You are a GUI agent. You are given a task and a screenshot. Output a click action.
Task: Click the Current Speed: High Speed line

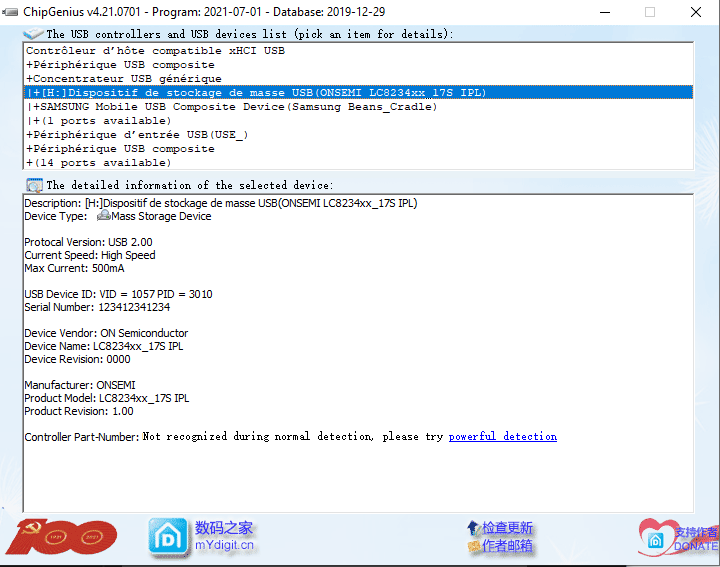point(90,255)
